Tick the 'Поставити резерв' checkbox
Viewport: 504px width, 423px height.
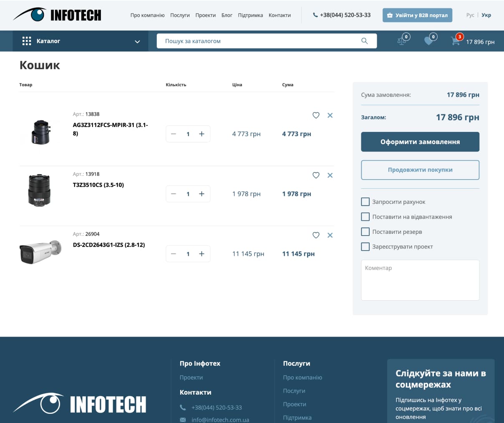[365, 232]
